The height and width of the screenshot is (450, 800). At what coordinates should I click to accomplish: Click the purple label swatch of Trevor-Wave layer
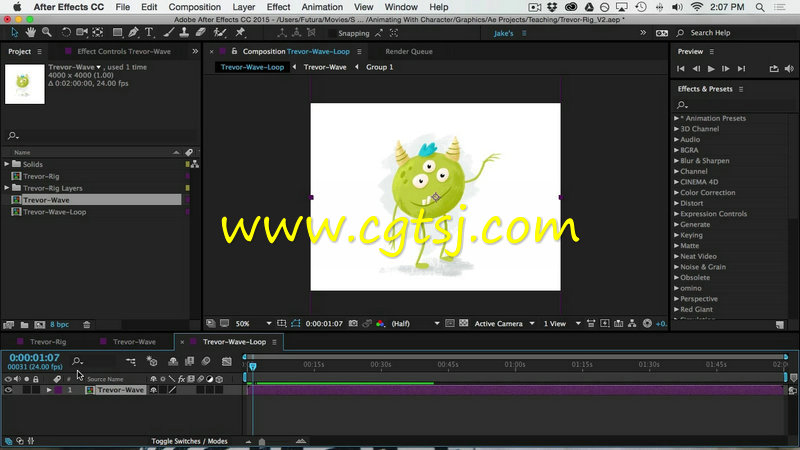click(x=58, y=390)
